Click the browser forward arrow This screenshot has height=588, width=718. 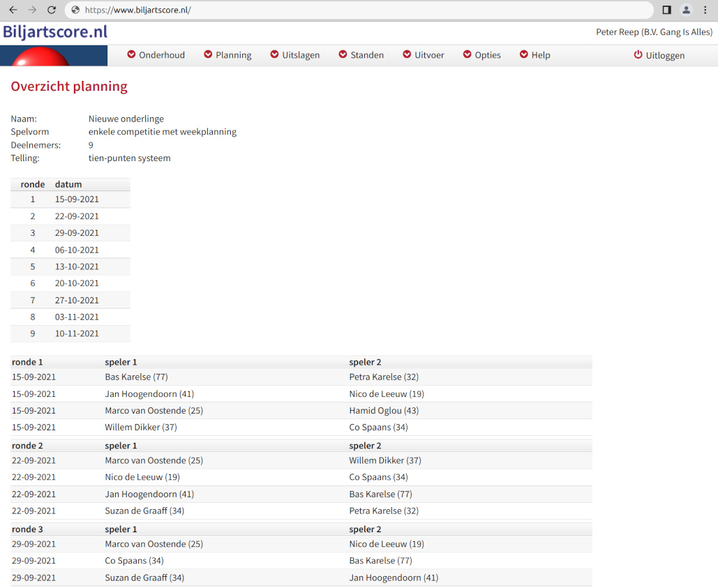[x=32, y=10]
